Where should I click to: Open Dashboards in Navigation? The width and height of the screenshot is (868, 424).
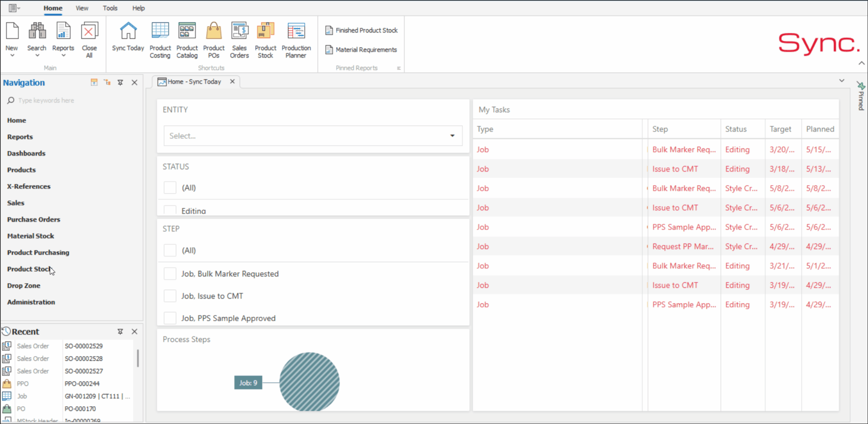click(26, 153)
